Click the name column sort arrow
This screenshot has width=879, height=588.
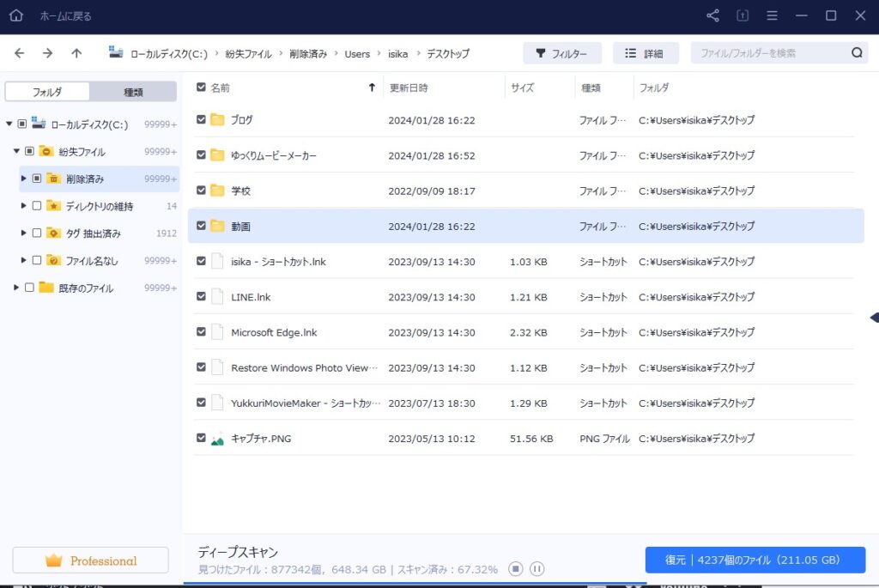(372, 88)
